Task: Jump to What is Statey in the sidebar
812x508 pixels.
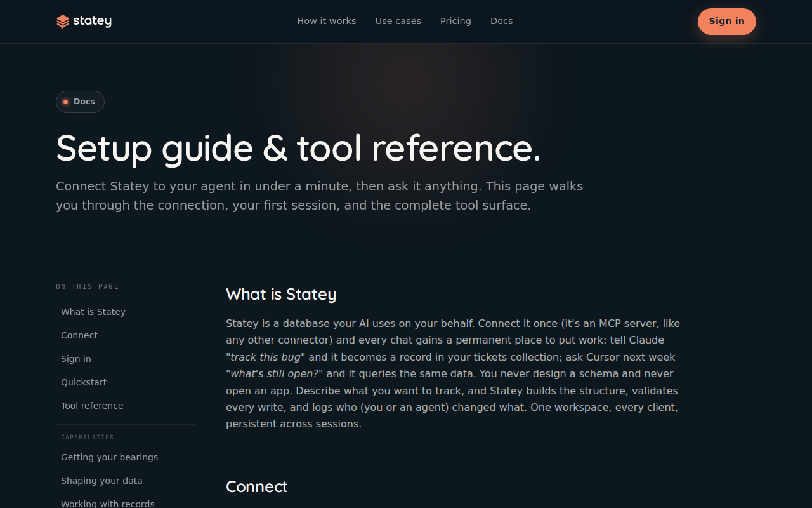Action: (x=93, y=312)
